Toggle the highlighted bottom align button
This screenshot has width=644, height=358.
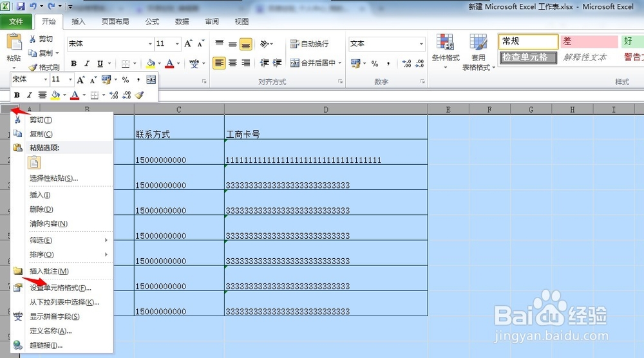coord(245,44)
